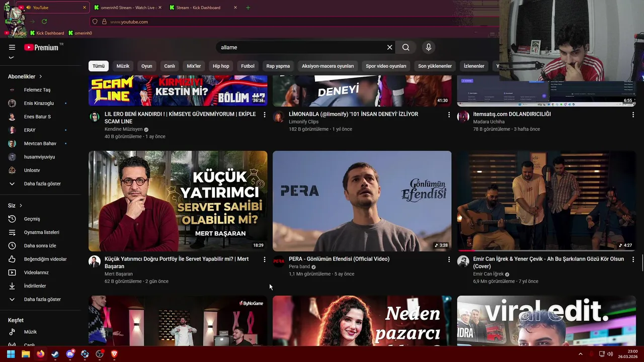Open İndirilenler in sidebar

(40, 286)
